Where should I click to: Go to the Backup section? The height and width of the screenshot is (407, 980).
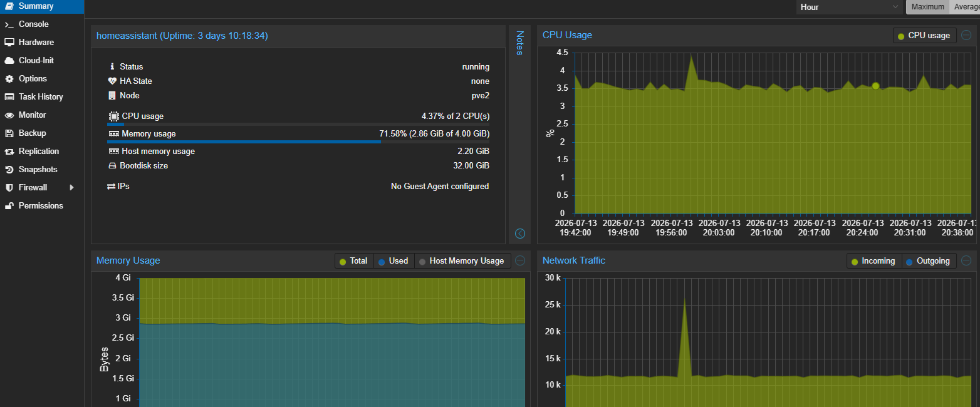pos(41,133)
